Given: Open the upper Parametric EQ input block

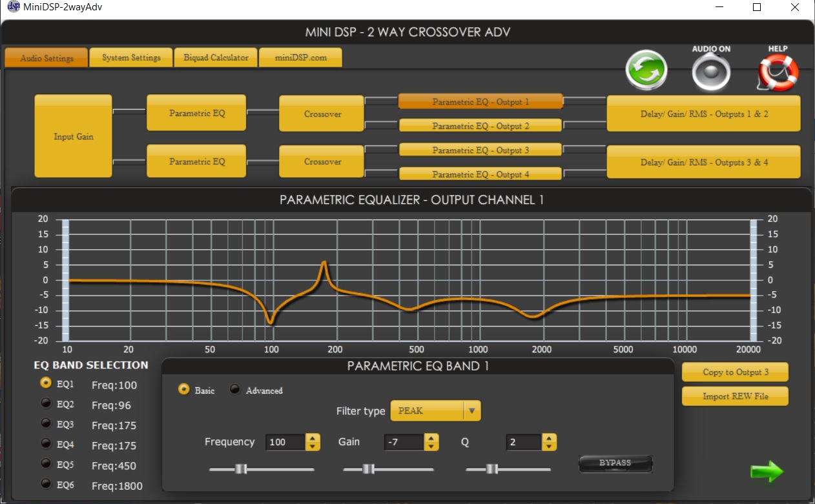Looking at the screenshot, I should pyautogui.click(x=196, y=113).
